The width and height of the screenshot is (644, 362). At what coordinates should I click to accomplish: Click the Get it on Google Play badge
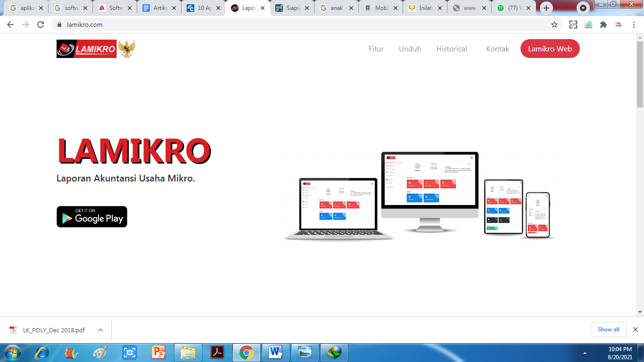(92, 217)
